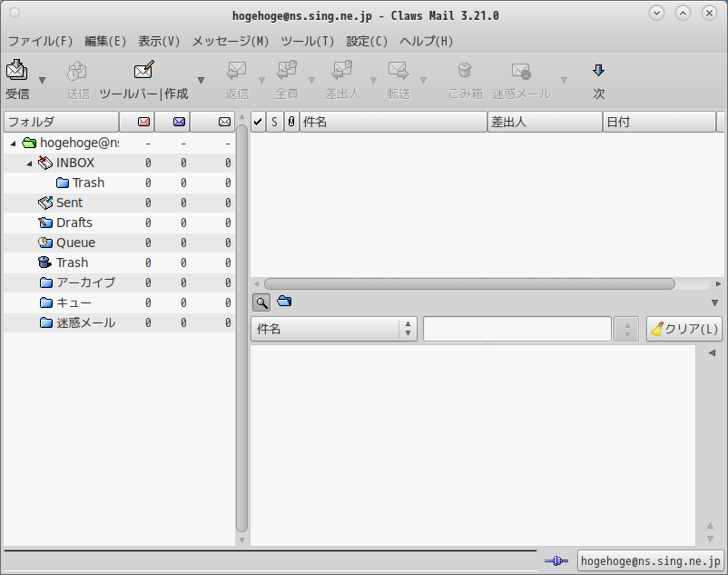This screenshot has width=728, height=575.
Task: Click the 送信 (send) toolbar icon
Action: point(77,71)
